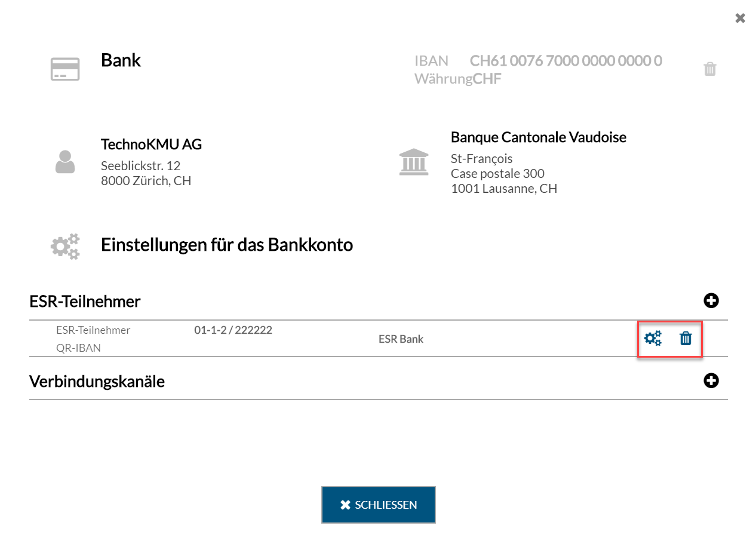Delete the ESR Bank participant entry
Screen dimensions: 756x535
click(686, 339)
